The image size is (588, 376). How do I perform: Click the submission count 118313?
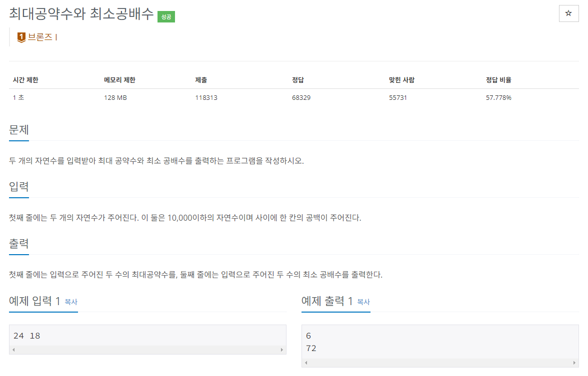pyautogui.click(x=206, y=98)
